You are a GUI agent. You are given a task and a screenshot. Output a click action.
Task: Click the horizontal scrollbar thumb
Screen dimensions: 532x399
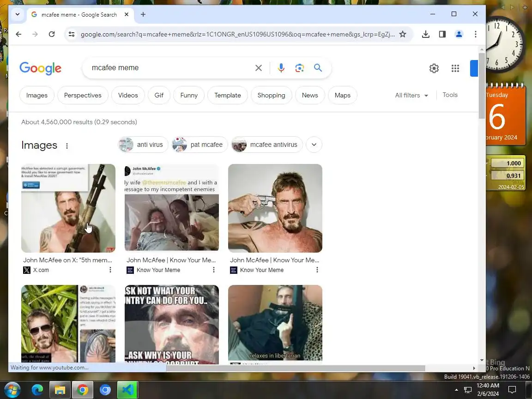point(296,368)
